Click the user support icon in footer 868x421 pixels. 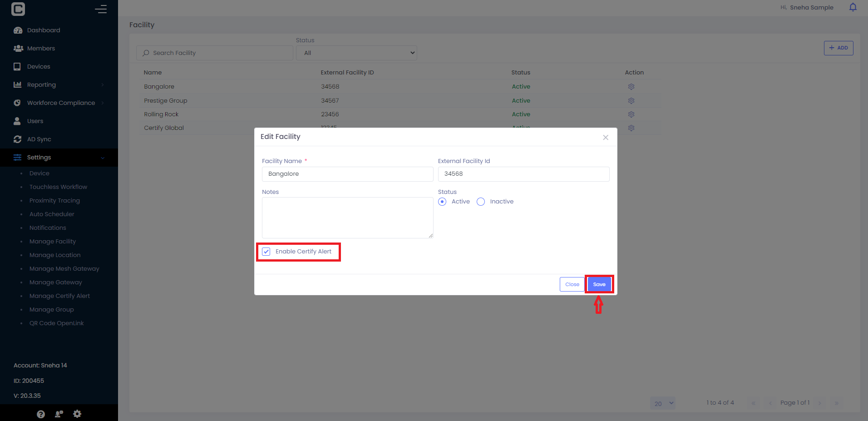tap(59, 414)
